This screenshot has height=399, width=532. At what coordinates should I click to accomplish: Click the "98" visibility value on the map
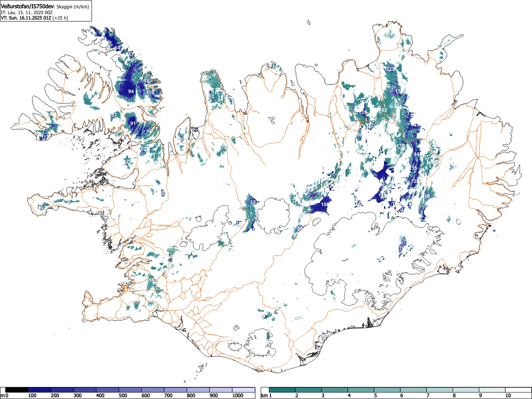coord(146,81)
